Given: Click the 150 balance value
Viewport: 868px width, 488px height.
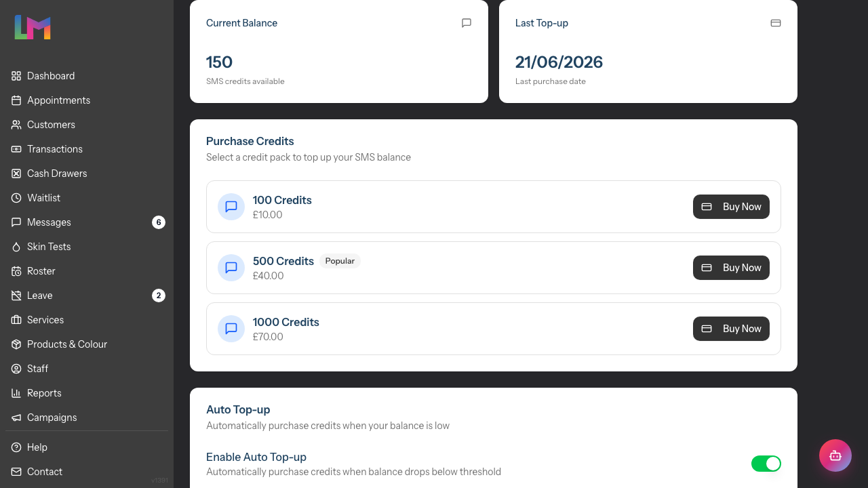Looking at the screenshot, I should [x=219, y=62].
